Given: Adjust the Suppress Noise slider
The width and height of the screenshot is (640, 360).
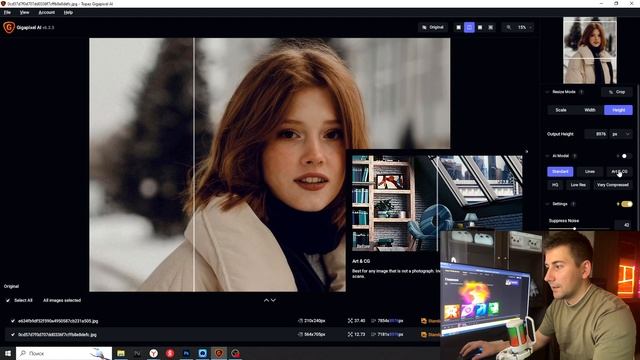Looking at the screenshot, I should (575, 229).
